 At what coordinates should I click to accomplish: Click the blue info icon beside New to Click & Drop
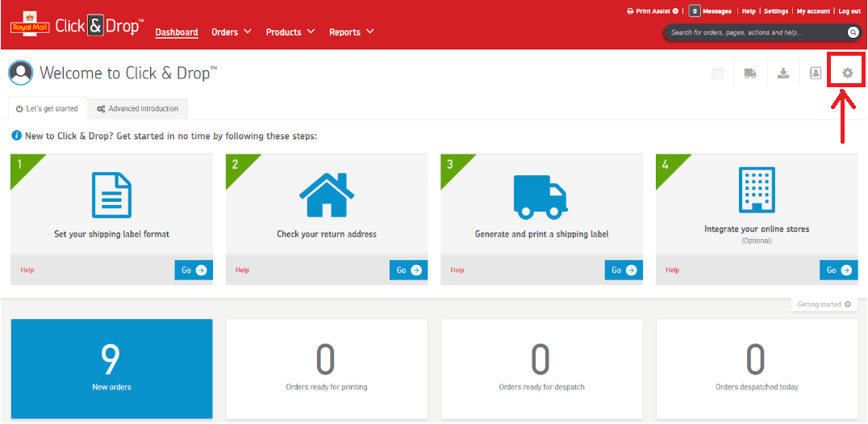pyautogui.click(x=17, y=135)
